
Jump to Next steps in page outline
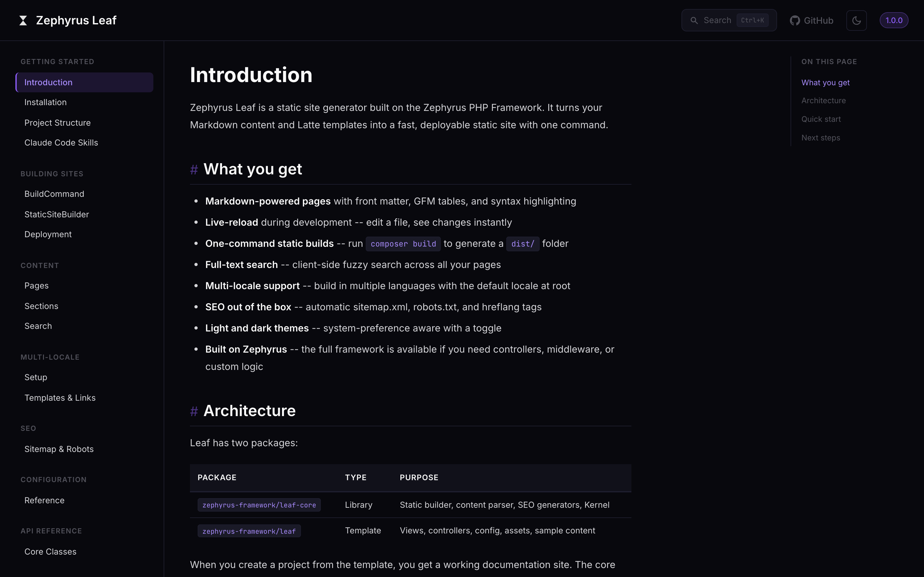(x=820, y=138)
